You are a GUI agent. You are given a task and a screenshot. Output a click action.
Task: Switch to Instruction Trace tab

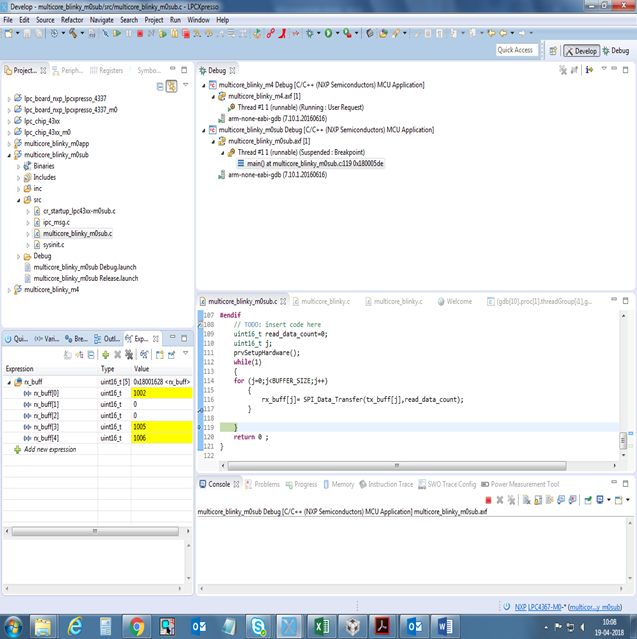pyautogui.click(x=386, y=484)
